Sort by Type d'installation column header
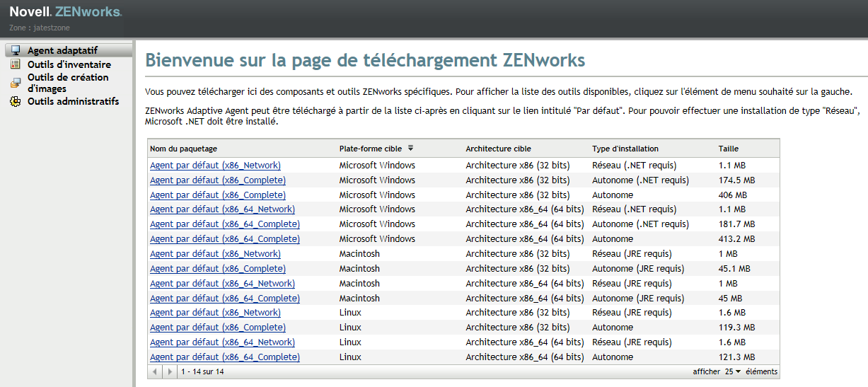This screenshot has width=868, height=387. pos(625,149)
